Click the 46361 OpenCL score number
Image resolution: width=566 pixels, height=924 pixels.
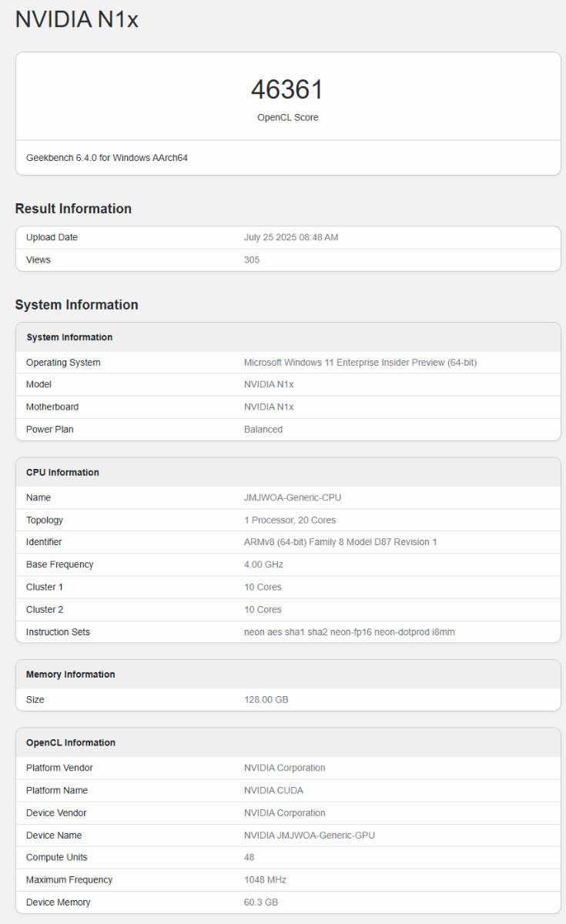(x=287, y=90)
